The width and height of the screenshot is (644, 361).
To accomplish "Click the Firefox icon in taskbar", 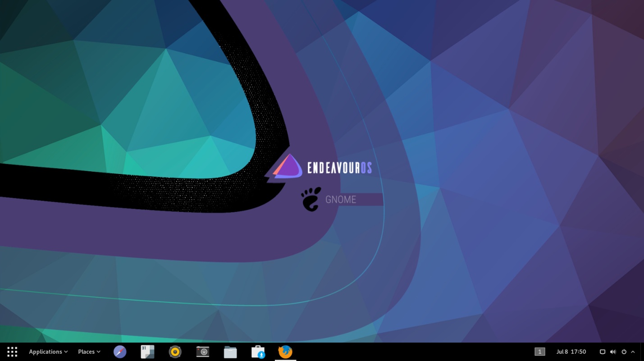I will pos(285,352).
